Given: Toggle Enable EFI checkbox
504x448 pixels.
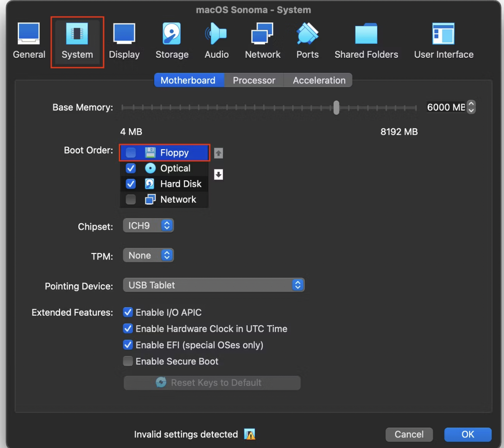Looking at the screenshot, I should coord(128,345).
